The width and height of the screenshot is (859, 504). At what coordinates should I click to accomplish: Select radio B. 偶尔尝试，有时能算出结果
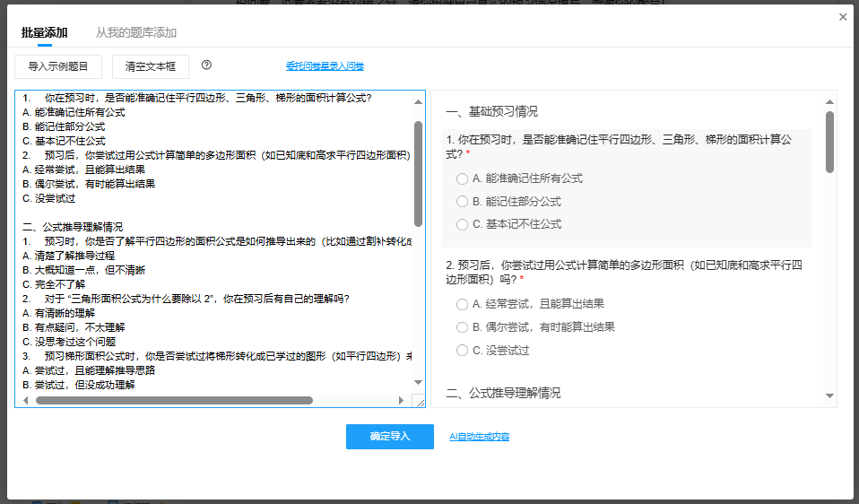click(463, 327)
